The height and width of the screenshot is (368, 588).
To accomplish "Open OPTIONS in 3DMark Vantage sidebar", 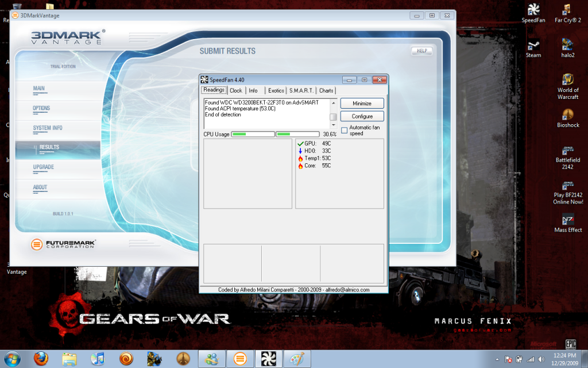I will coord(41,108).
